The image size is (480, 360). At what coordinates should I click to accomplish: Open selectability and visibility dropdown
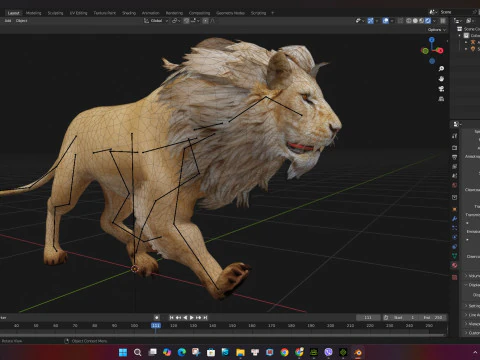[x=359, y=21]
